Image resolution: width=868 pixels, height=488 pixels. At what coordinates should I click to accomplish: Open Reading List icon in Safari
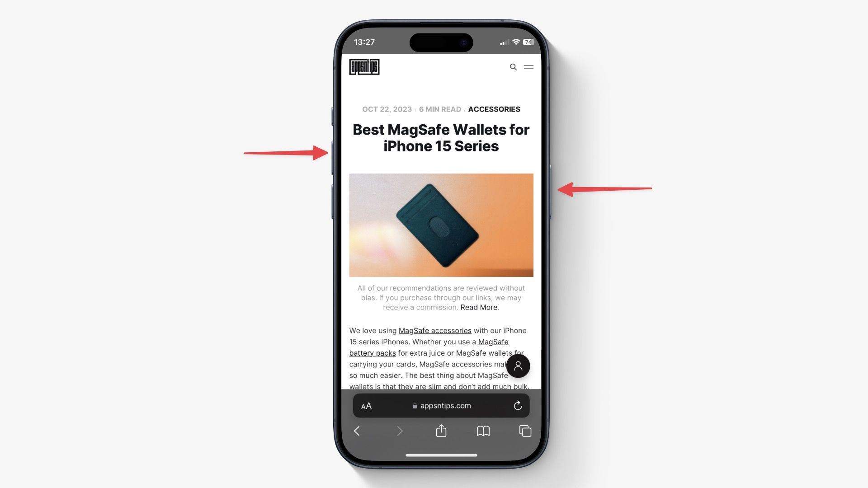[483, 431]
